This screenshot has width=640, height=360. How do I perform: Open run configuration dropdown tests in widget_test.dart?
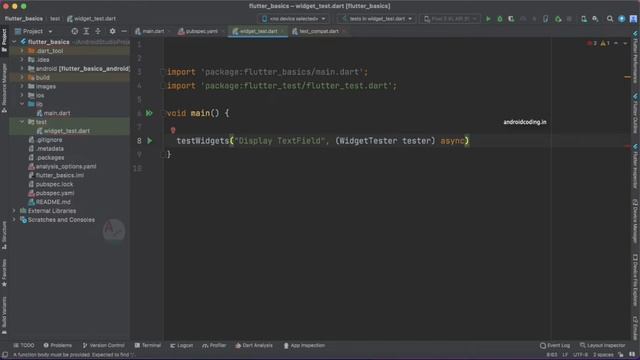pos(377,19)
